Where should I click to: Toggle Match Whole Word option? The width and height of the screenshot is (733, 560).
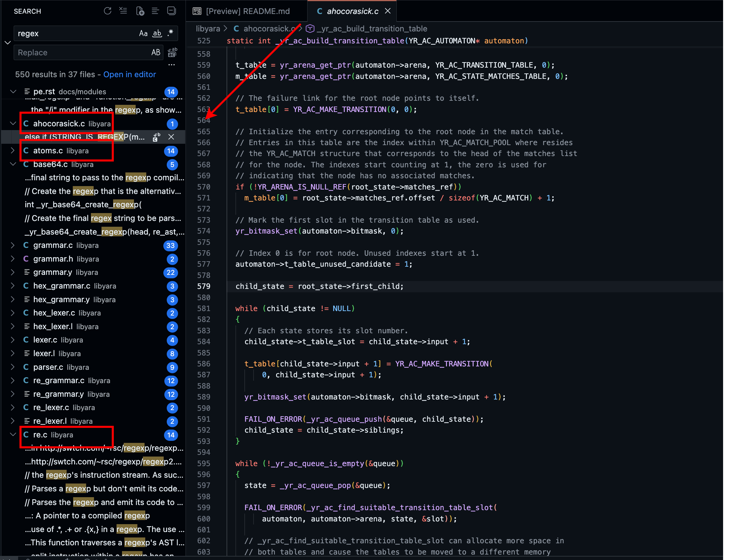point(157,33)
